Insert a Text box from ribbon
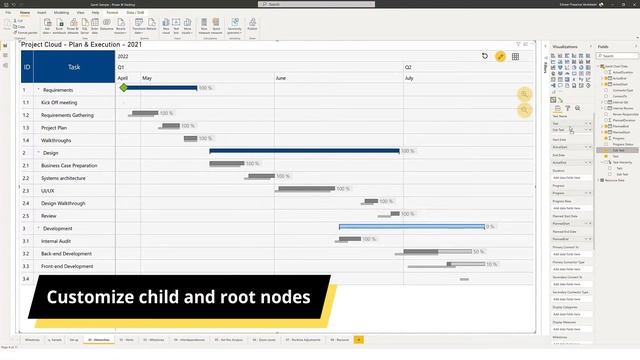Image resolution: width=640 pixels, height=360 pixels. coord(176,26)
